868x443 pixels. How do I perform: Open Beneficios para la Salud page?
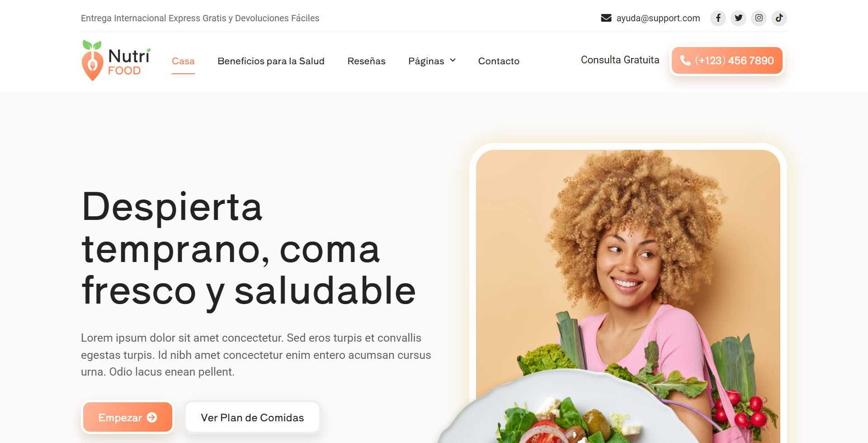(x=271, y=61)
